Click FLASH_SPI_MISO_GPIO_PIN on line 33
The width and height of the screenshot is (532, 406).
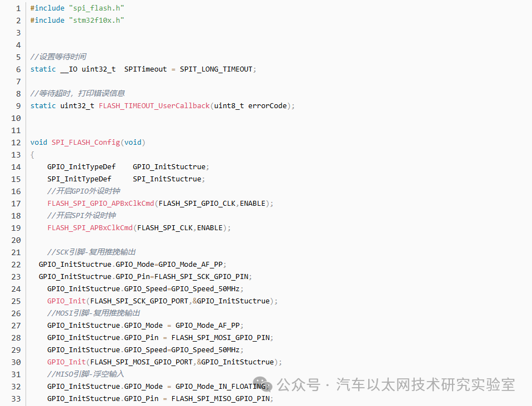[220, 399]
